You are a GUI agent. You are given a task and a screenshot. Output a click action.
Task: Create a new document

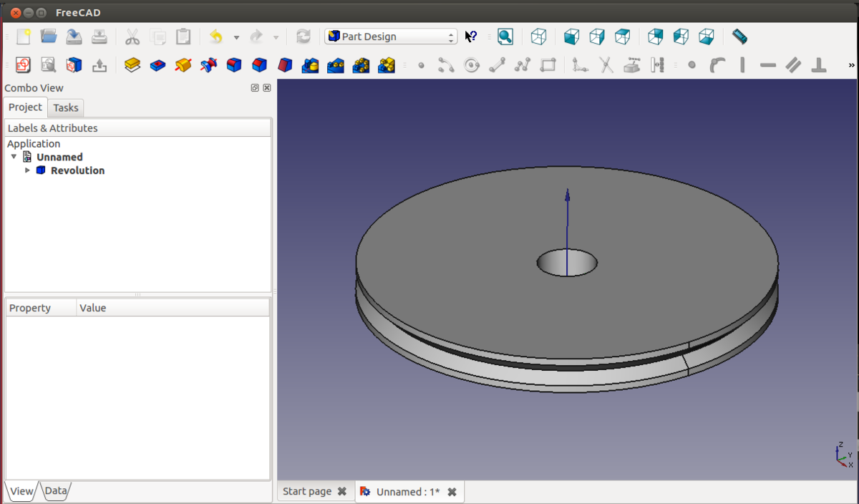click(x=24, y=37)
